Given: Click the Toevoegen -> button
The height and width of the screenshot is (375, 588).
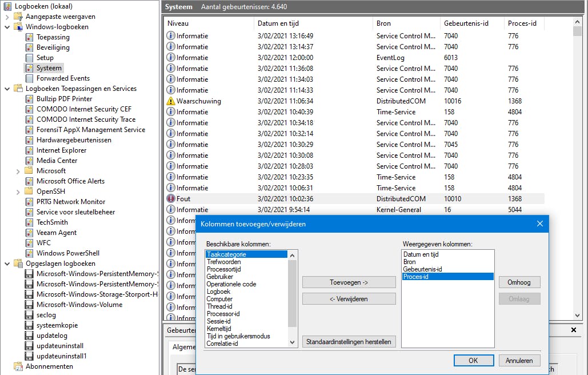Looking at the screenshot, I should point(349,282).
